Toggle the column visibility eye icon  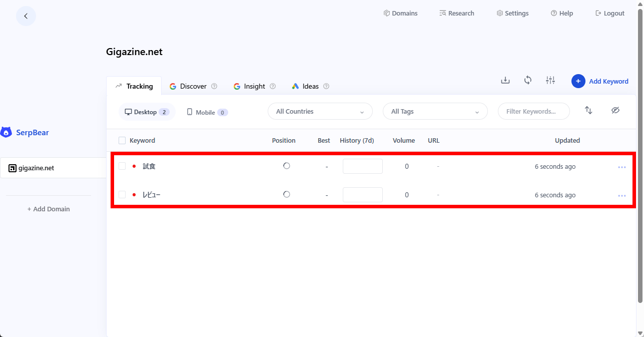point(615,110)
